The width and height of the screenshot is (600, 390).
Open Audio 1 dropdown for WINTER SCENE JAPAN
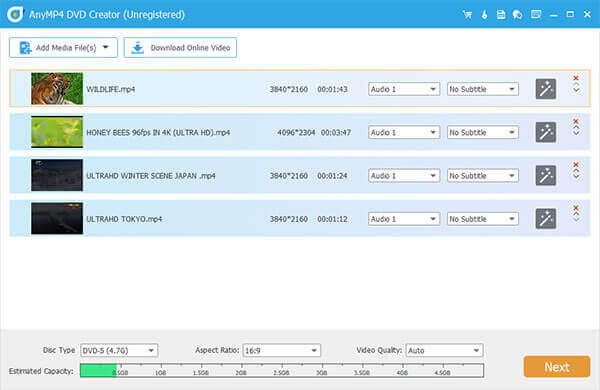coord(404,176)
